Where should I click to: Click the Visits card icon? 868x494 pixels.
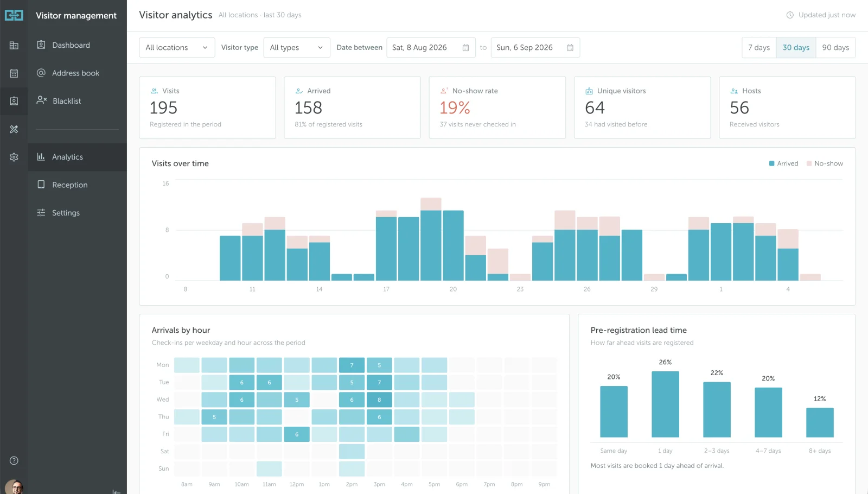point(155,91)
